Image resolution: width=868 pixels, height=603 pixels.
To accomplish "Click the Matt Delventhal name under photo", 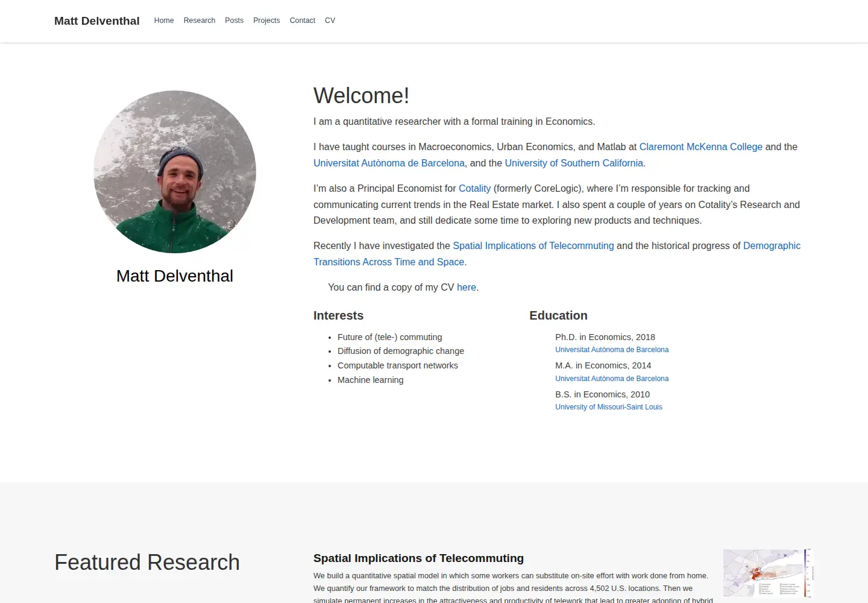I will pyautogui.click(x=175, y=276).
